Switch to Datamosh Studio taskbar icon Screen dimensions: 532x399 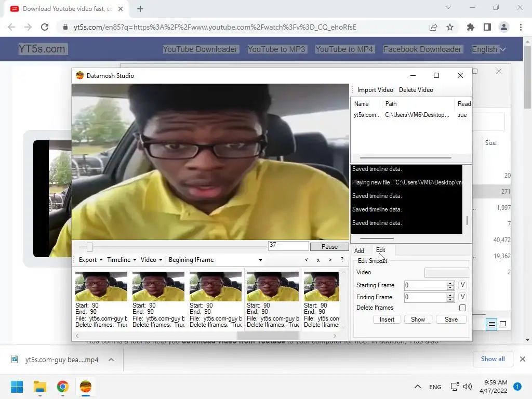(x=86, y=387)
